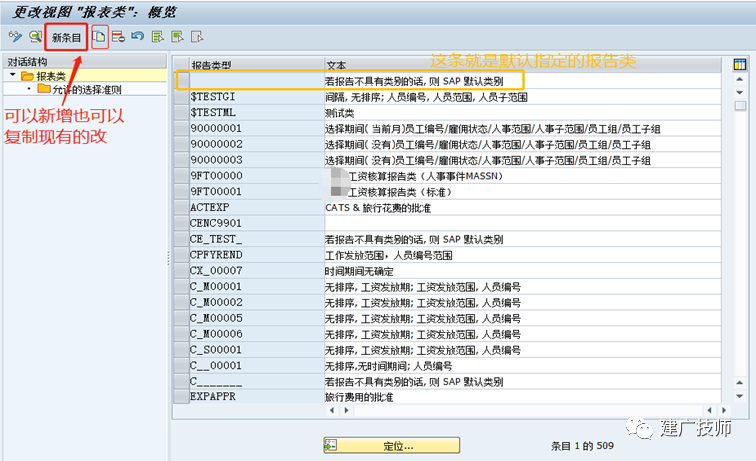Click the page-up arrow near bottom of scrollbar
Image resolution: width=756 pixels, height=461 pixels.
coord(740,382)
